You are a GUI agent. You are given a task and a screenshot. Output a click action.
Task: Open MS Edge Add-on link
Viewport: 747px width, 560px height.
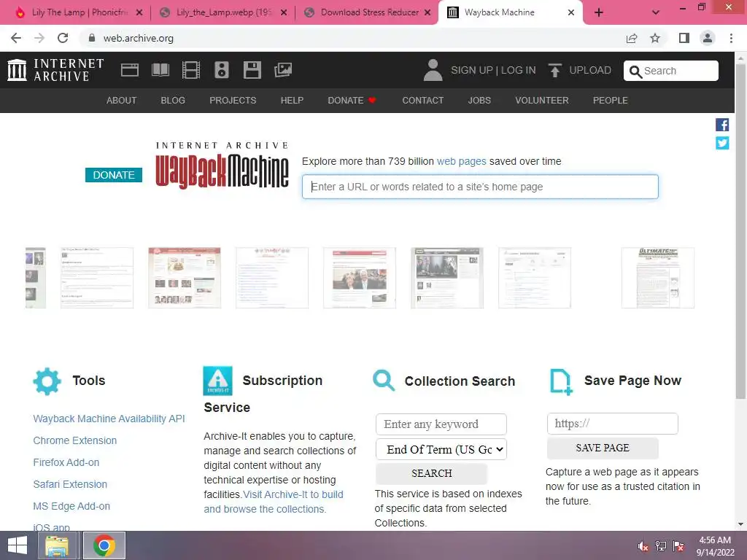pos(71,506)
